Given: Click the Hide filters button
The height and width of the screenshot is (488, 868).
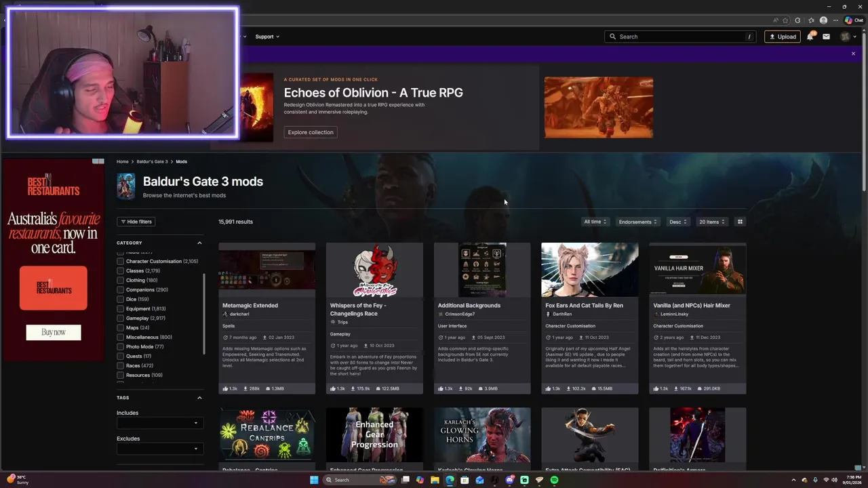Looking at the screenshot, I should pos(136,222).
